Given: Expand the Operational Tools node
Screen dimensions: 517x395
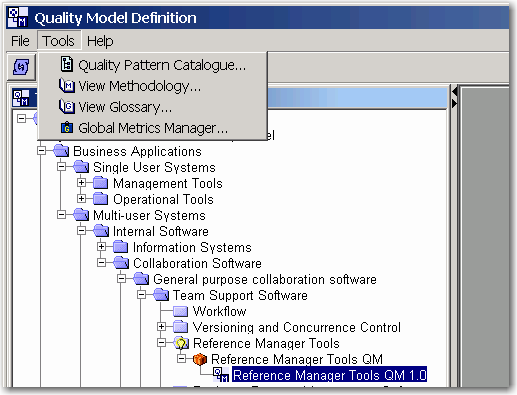Looking at the screenshot, I should pyautogui.click(x=81, y=199).
